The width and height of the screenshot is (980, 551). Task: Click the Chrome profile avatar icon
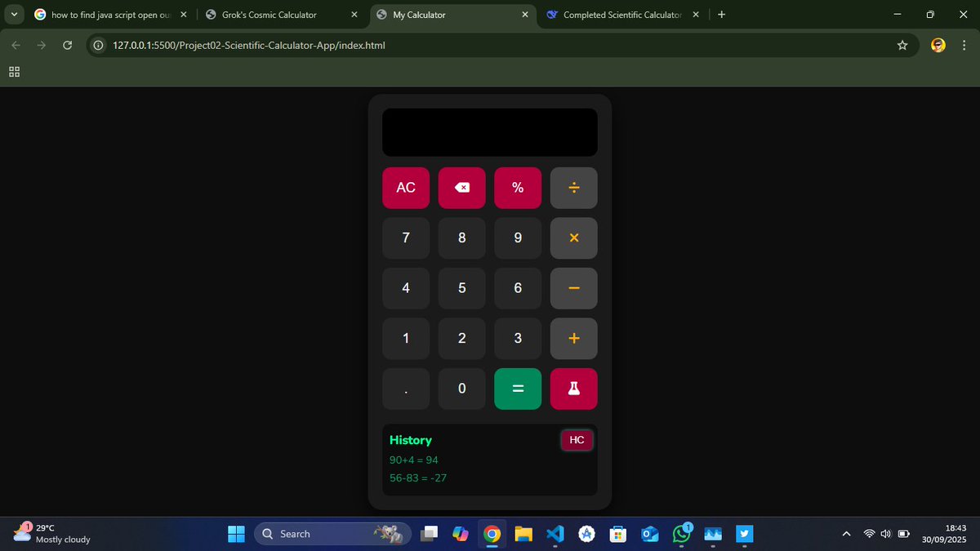(x=938, y=45)
